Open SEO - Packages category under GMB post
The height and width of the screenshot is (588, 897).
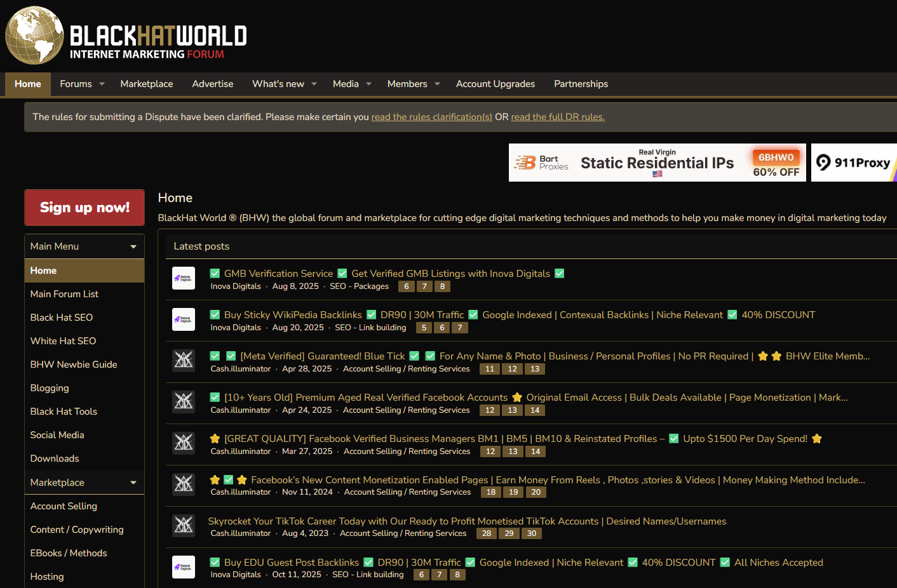[x=360, y=286]
